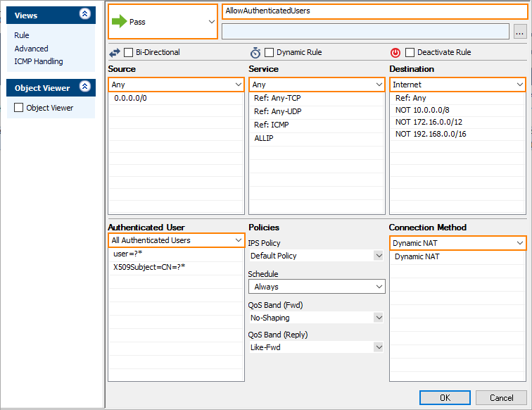Click the Dynamic Rule stopwatch icon
532x410 pixels.
pyautogui.click(x=255, y=53)
